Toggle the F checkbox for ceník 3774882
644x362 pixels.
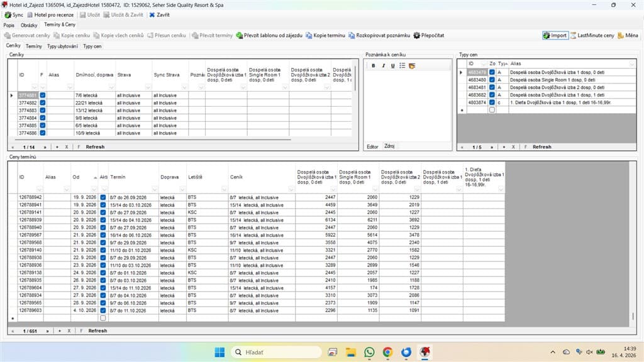[43, 102]
